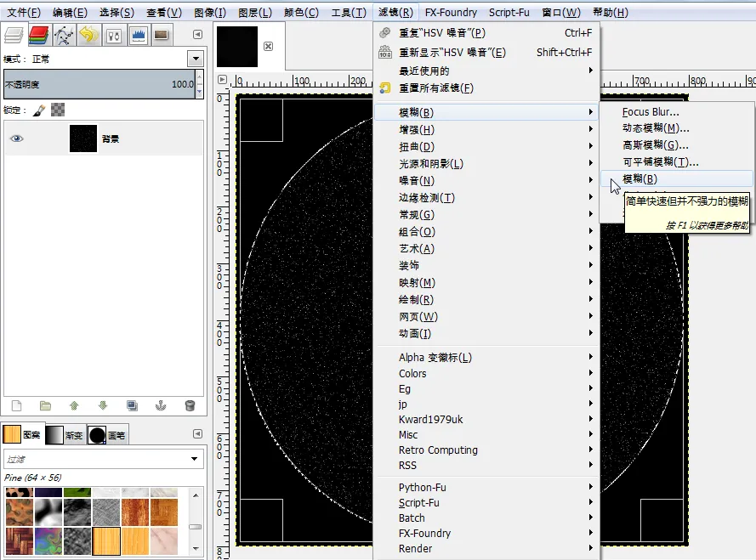The image size is (756, 560).
Task: Open the 文件(F) menu
Action: 23,12
